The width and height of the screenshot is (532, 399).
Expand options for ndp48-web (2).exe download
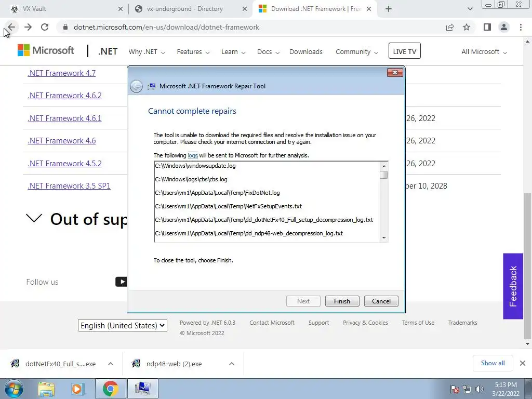232,364
